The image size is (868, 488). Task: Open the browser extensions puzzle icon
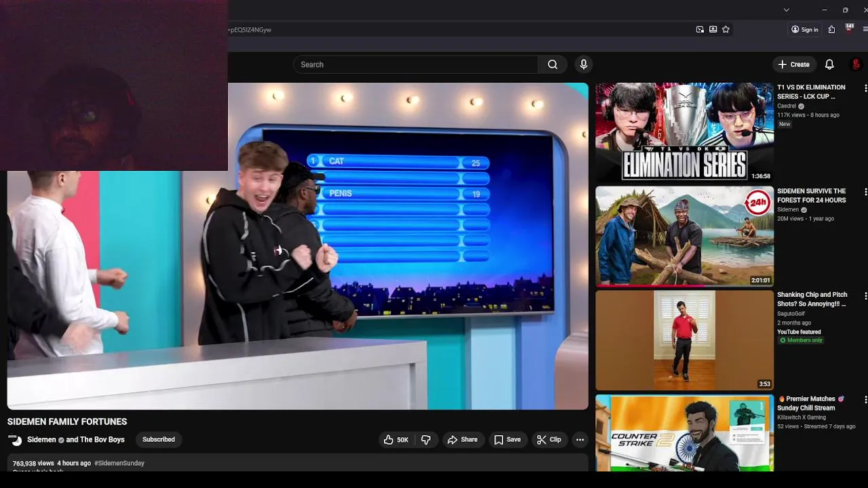831,29
